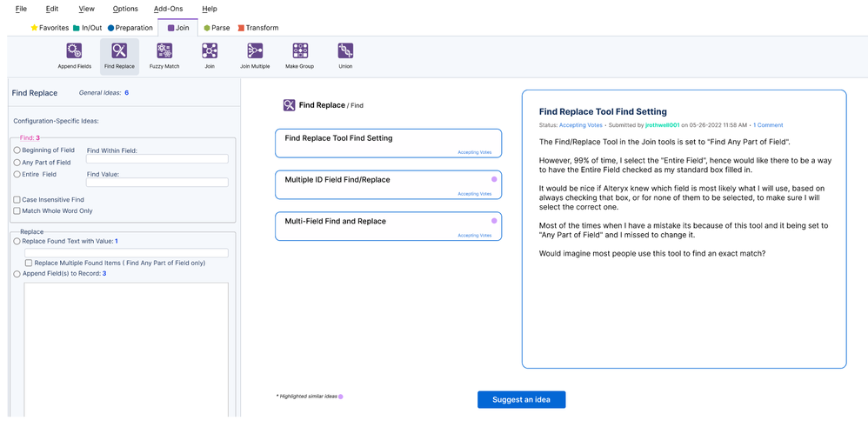Click the Replace Found Text idea count 1

click(x=117, y=242)
